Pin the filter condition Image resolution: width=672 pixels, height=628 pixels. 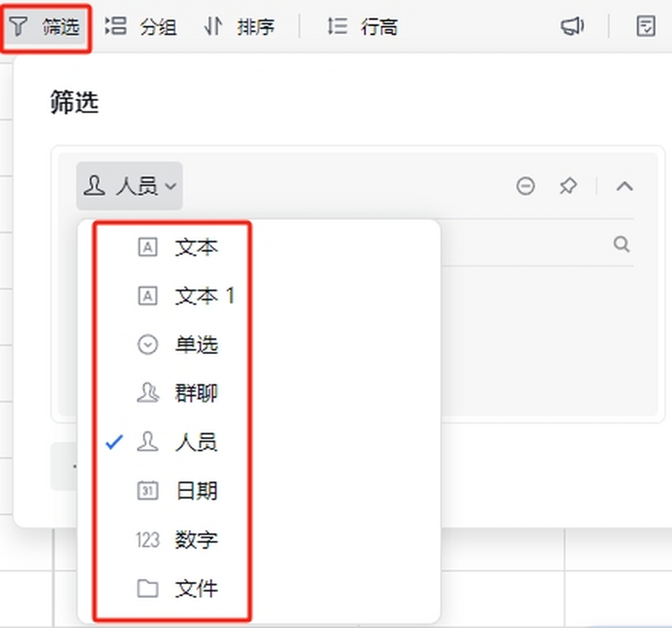(568, 186)
